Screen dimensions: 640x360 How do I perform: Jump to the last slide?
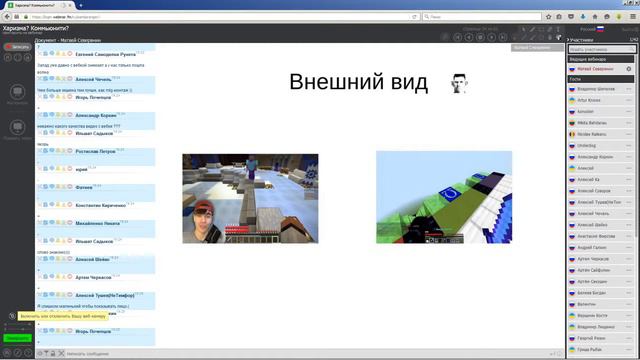tap(503, 37)
